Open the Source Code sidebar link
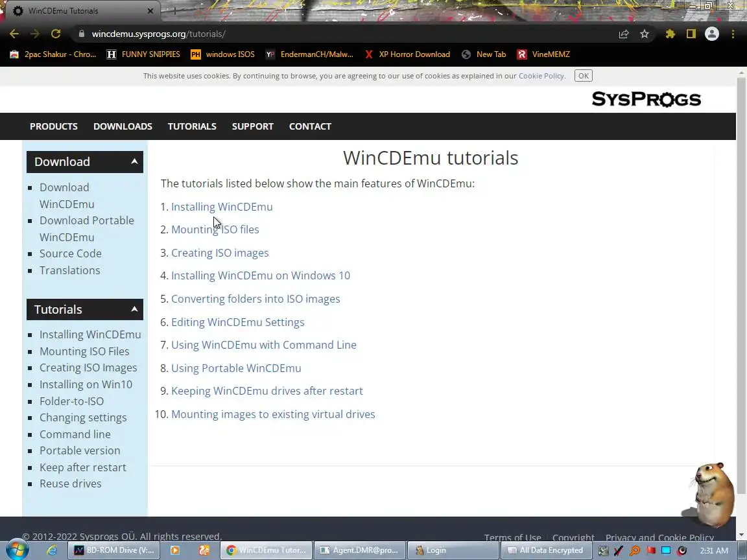Screen dimensions: 747x560 (71, 253)
